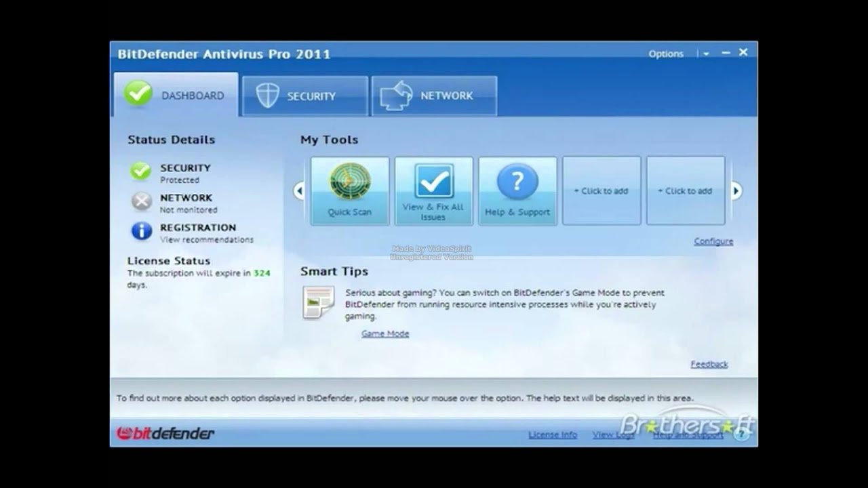Click the BitDefender logo in footer

[x=165, y=433]
